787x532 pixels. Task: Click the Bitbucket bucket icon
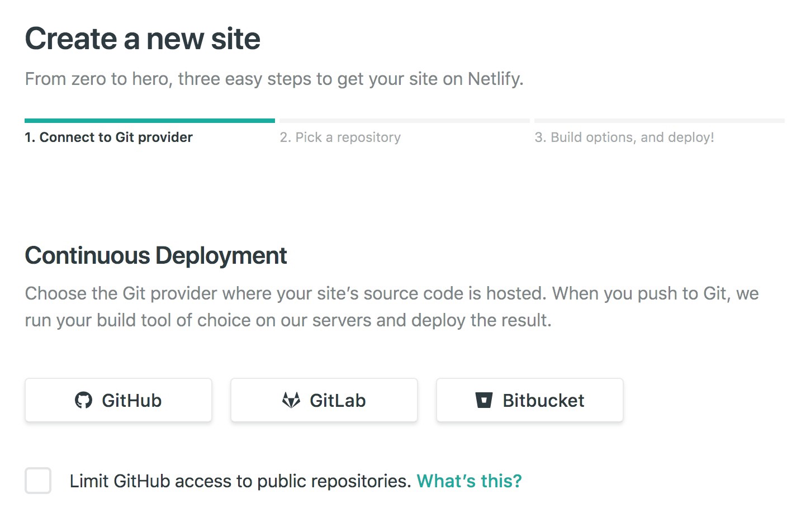(483, 400)
